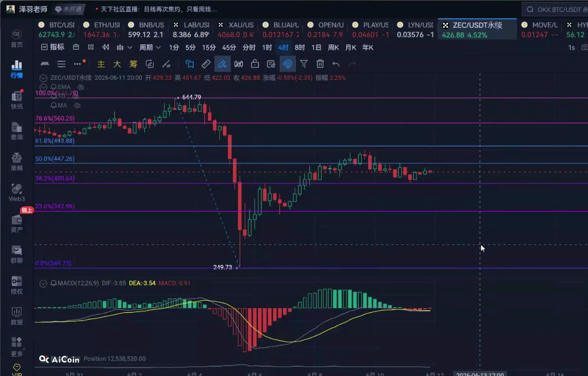The height and width of the screenshot is (376, 588).
Task: Select the 月K monthly timeframe
Action: [x=351, y=47]
